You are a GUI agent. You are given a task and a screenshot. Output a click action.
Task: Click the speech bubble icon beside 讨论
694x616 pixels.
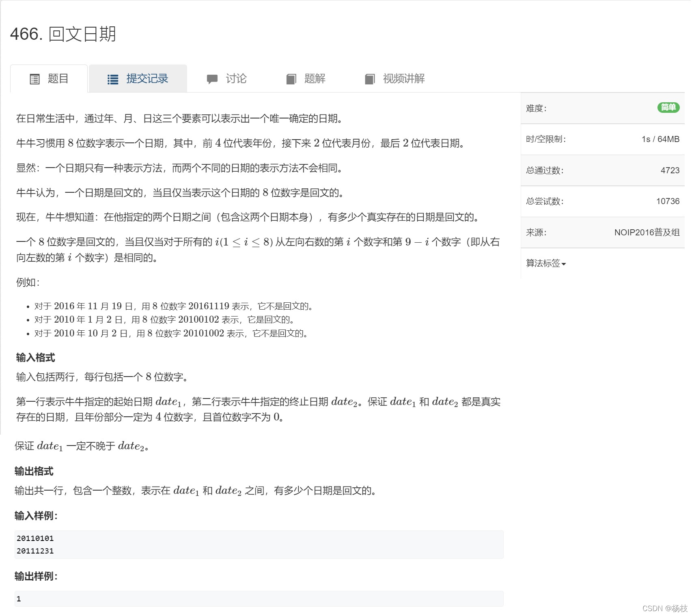212,79
